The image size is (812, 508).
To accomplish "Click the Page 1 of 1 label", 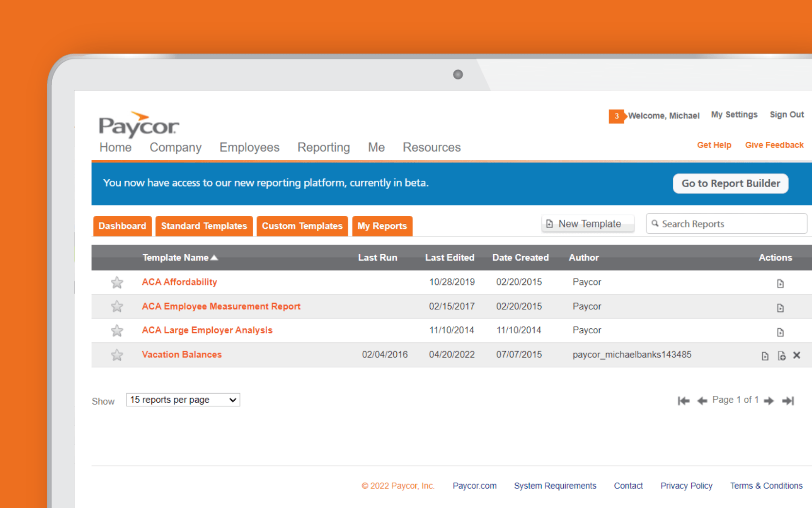I will [735, 400].
